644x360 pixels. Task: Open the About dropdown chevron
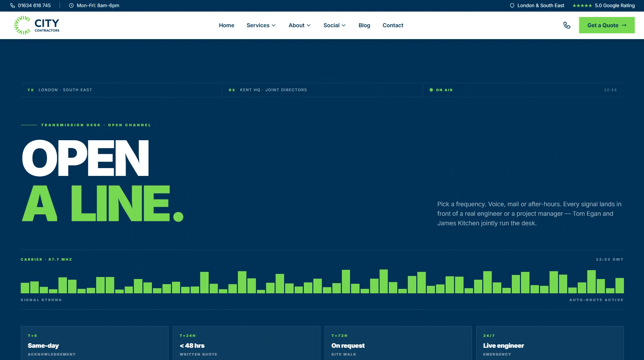(x=309, y=25)
